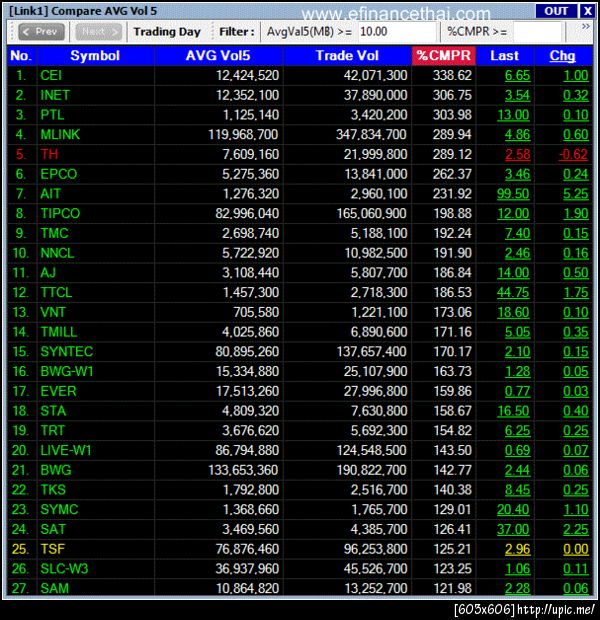Image resolution: width=600 pixels, height=620 pixels.
Task: Expand the toolbar overflow chevron
Action: 586,26
